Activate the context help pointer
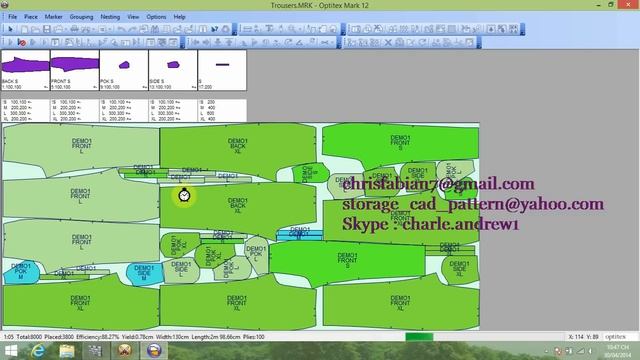Viewport: 640px width, 360px height. pyautogui.click(x=214, y=29)
